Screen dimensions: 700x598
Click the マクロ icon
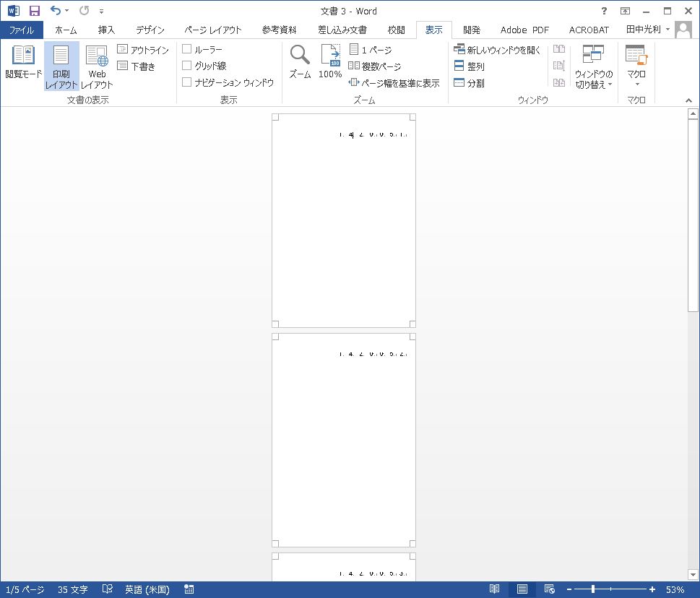pyautogui.click(x=636, y=55)
